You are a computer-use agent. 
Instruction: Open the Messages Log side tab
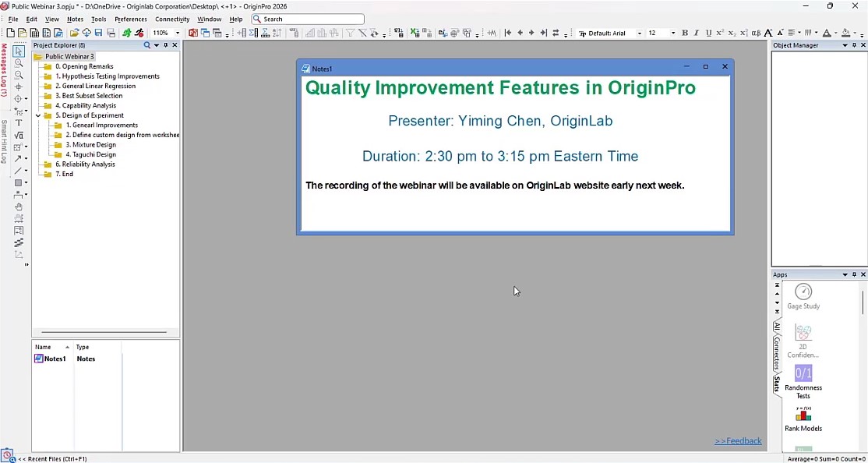4,70
